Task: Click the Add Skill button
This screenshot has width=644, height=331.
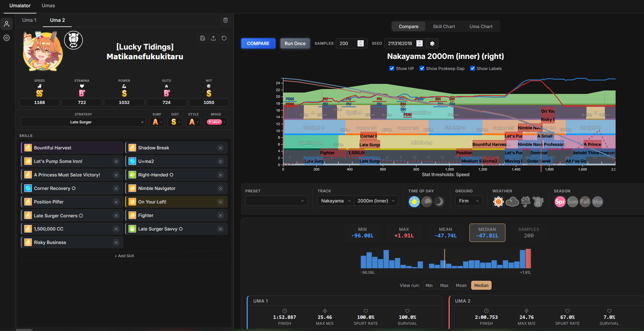Action: [x=124, y=256]
